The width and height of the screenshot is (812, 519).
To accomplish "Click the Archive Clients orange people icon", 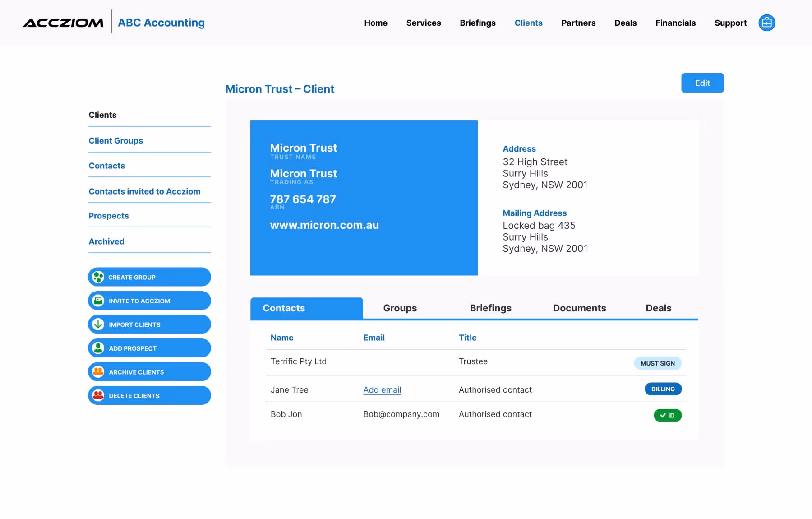I will pos(98,371).
